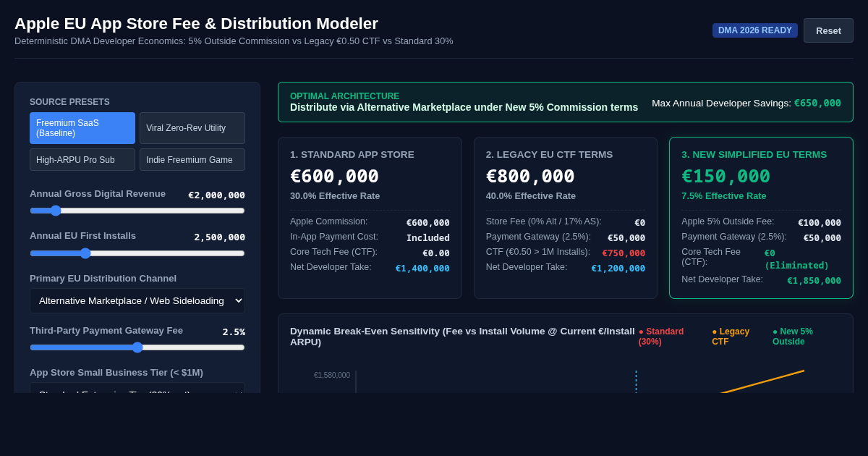The image size is (868, 456).
Task: Click the €1,580,000 chart axis label
Action: tap(332, 375)
